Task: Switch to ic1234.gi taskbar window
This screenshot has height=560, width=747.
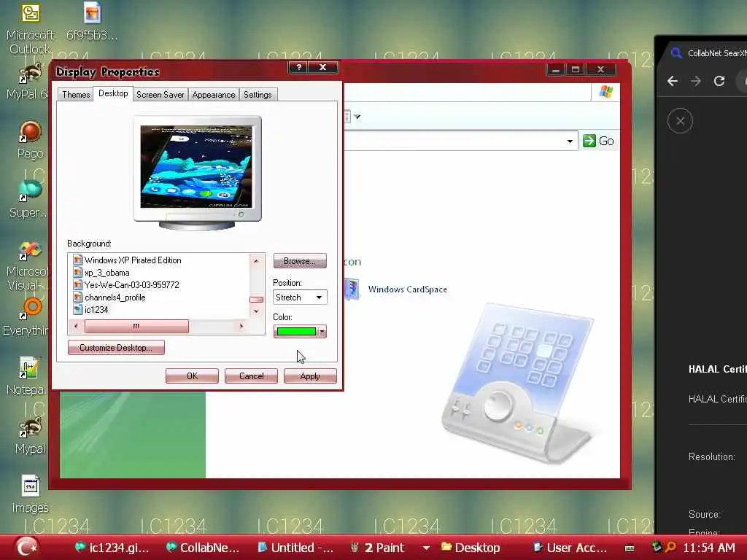Action: click(112, 548)
